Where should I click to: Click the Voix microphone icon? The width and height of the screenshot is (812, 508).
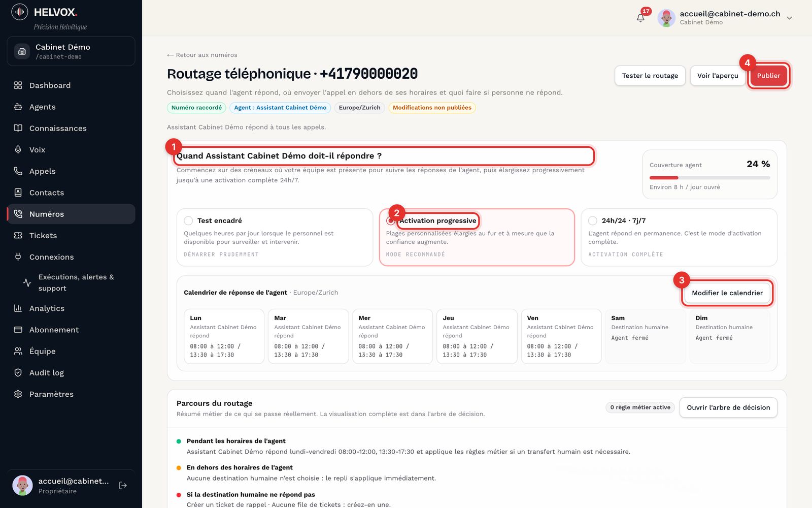(x=18, y=149)
